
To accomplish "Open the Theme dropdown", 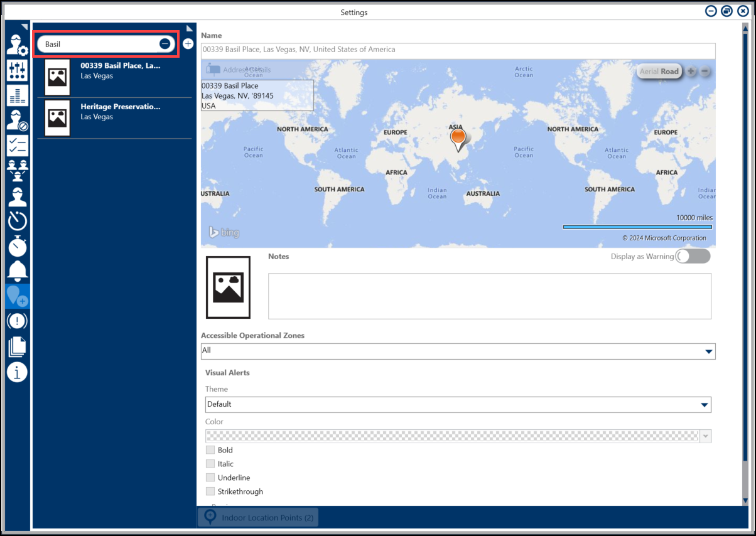I will pos(704,405).
